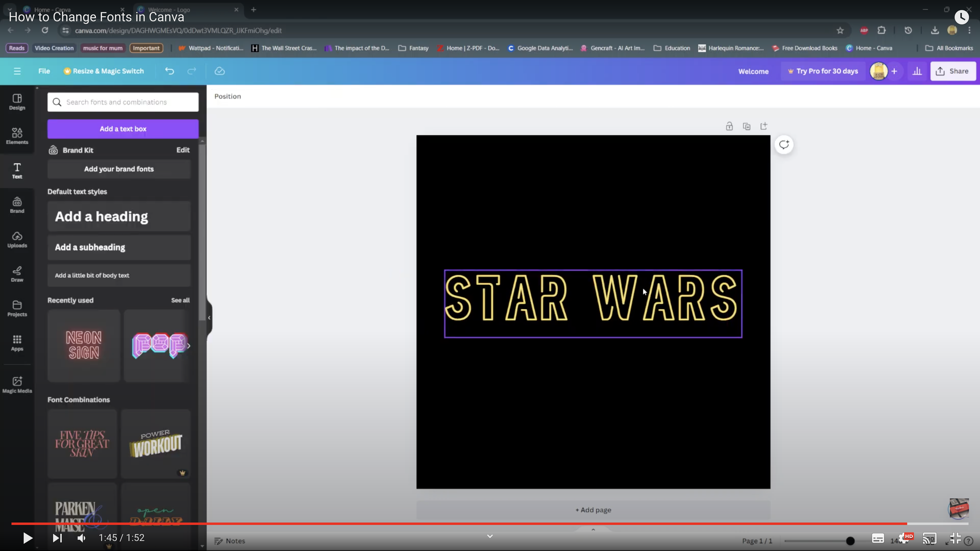Viewport: 980px width, 551px height.
Task: Click the cloud save status icon
Action: [219, 71]
